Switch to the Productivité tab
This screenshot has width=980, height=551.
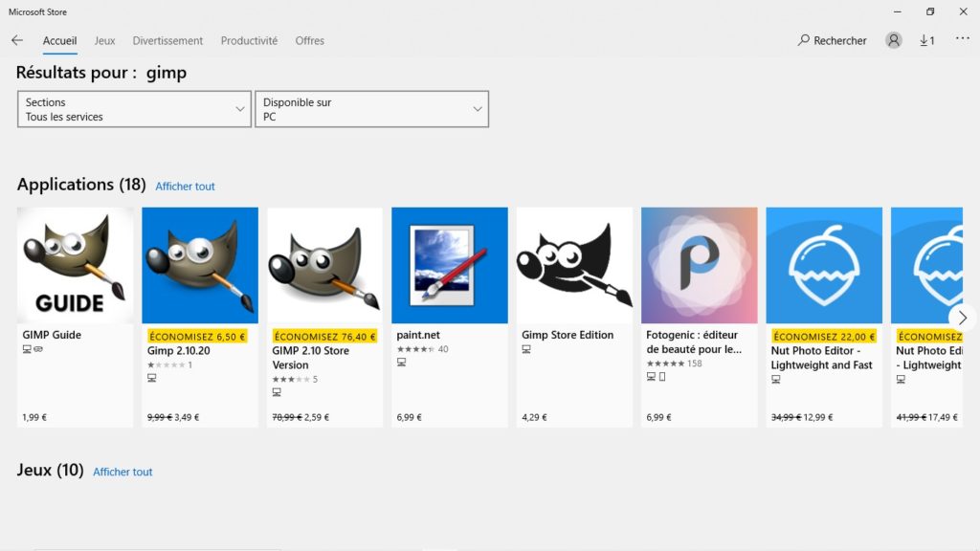249,40
